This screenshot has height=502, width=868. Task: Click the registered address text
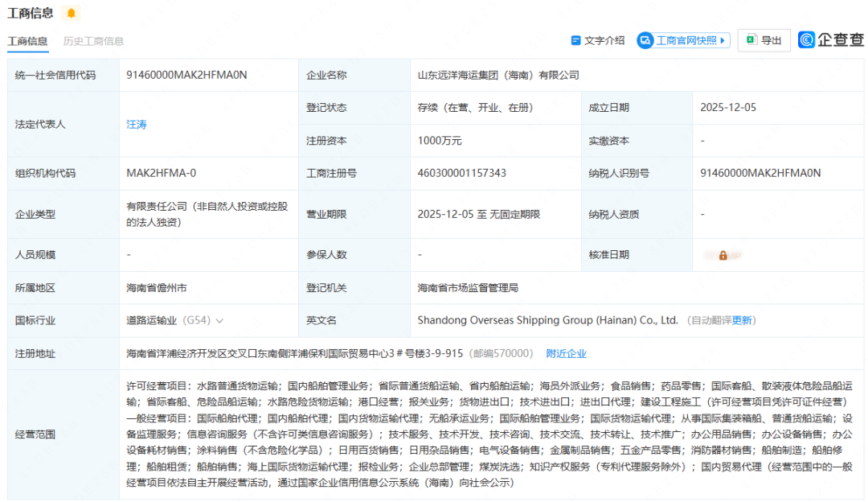coord(294,353)
